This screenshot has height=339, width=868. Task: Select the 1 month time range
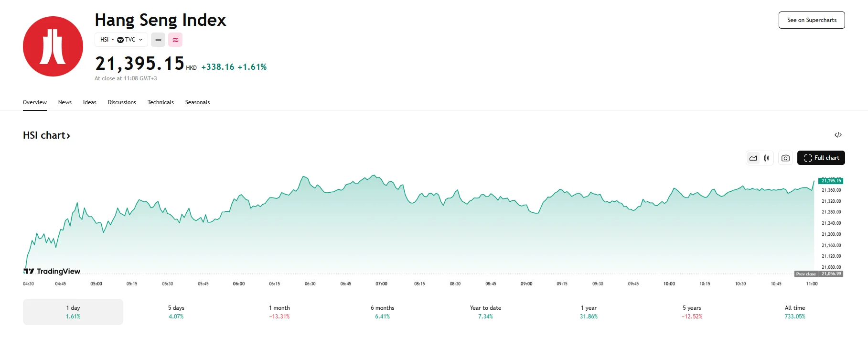pyautogui.click(x=279, y=312)
